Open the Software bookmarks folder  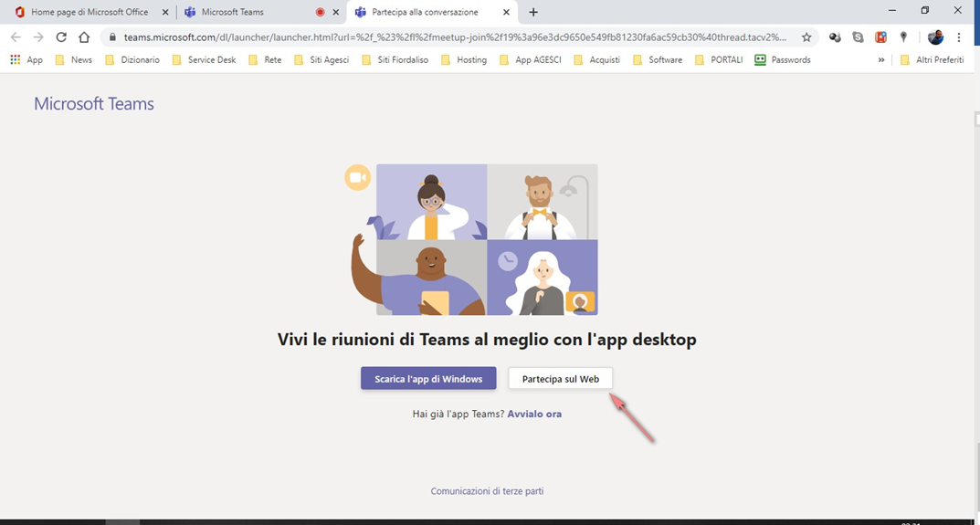(x=658, y=60)
